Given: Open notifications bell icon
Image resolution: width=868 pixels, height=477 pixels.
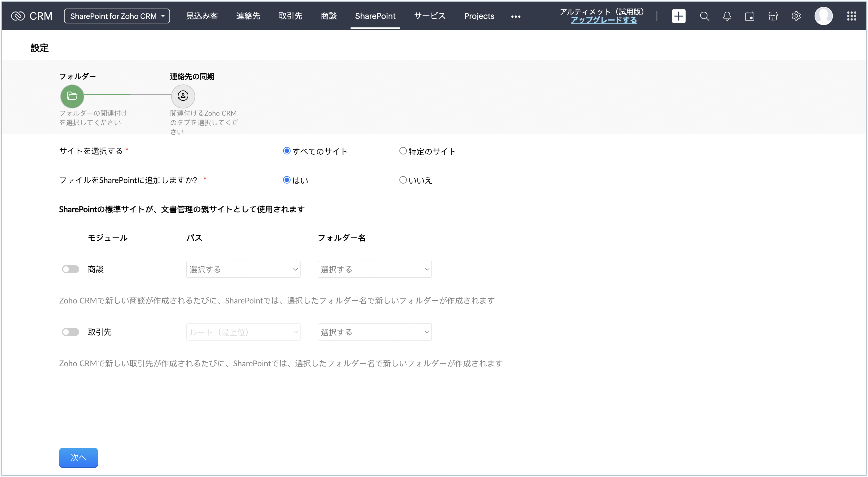Looking at the screenshot, I should click(x=727, y=16).
